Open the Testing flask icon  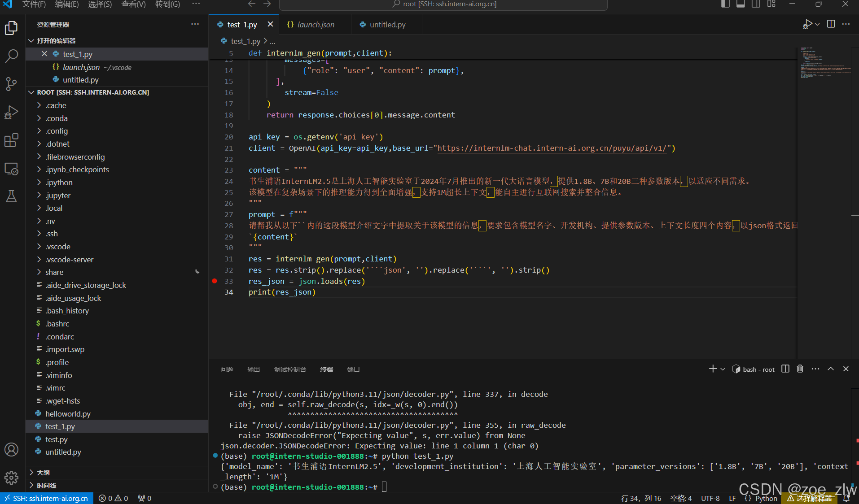tap(11, 196)
